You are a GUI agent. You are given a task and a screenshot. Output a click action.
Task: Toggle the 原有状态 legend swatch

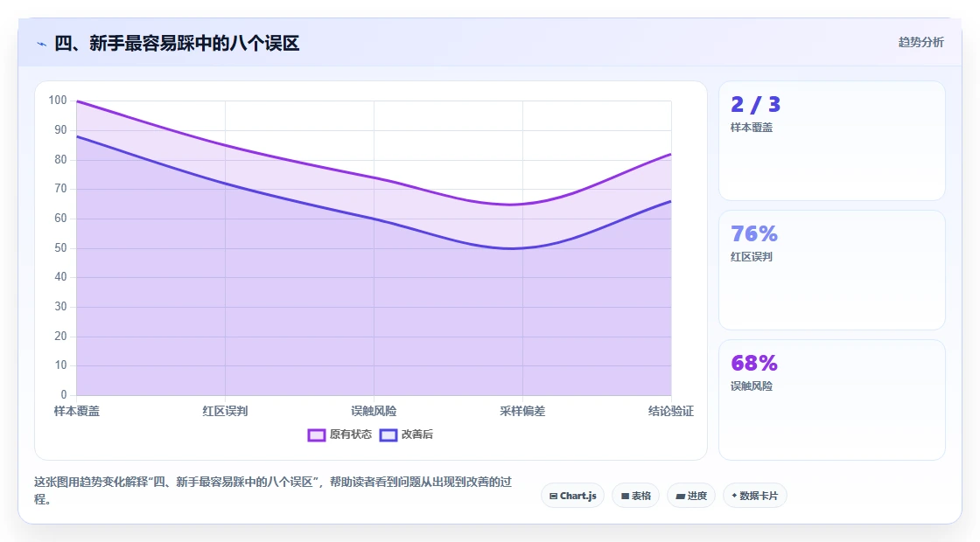pyautogui.click(x=316, y=434)
